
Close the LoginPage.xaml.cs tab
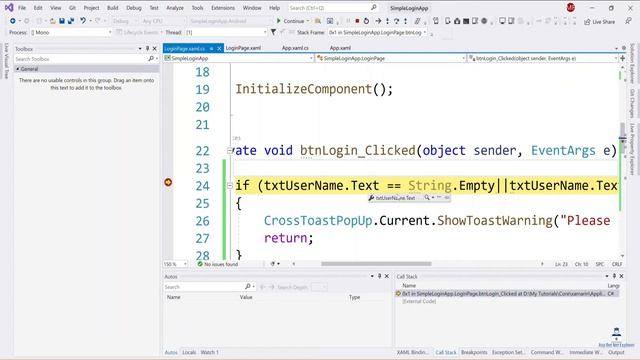(219, 49)
